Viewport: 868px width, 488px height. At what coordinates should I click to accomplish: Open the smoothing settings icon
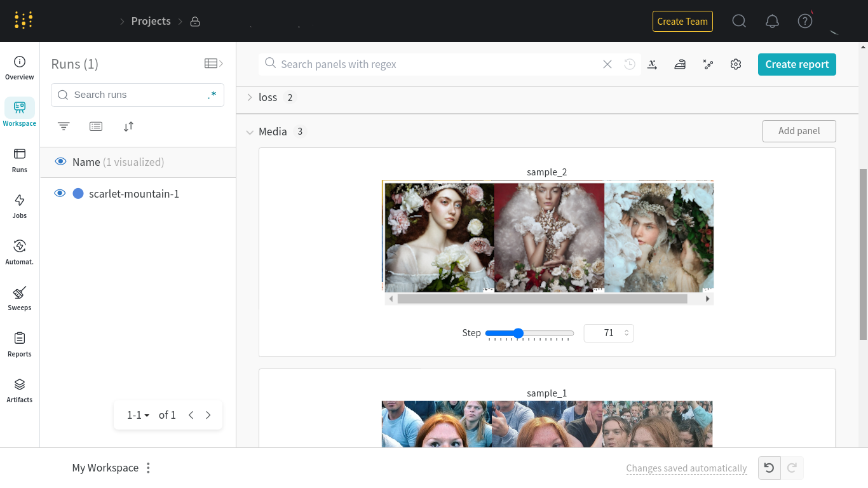pos(680,64)
